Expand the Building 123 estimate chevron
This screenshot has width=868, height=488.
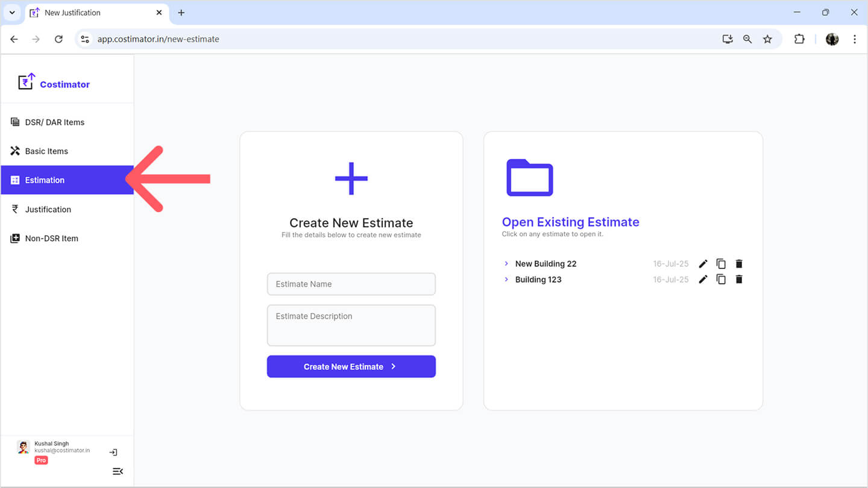click(x=506, y=280)
